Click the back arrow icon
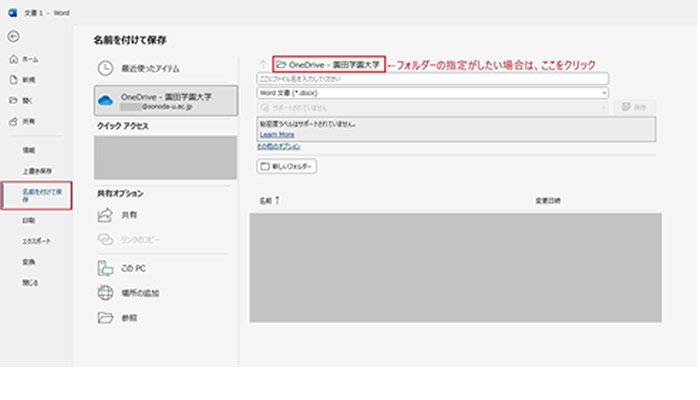The width and height of the screenshot is (700, 400). point(13,36)
